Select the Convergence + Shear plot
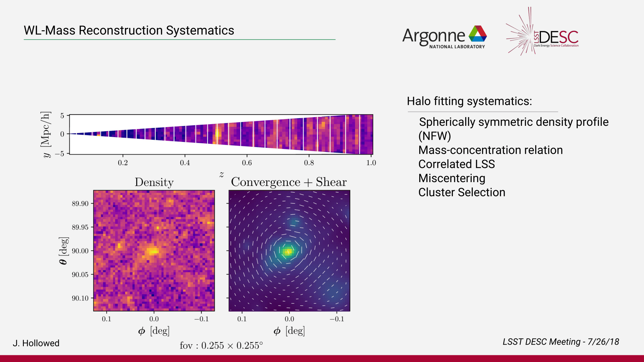Image resolution: width=644 pixels, height=362 pixels. pos(289,250)
